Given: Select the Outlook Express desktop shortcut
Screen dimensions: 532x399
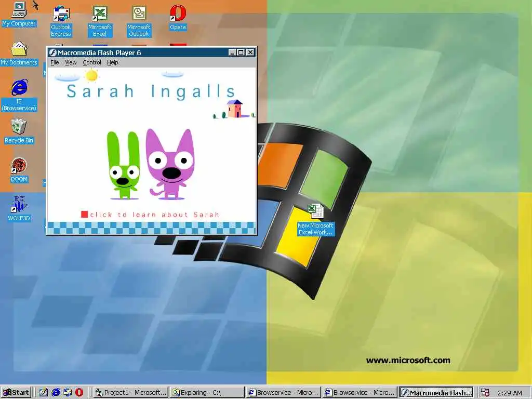Looking at the screenshot, I should coord(61,21).
